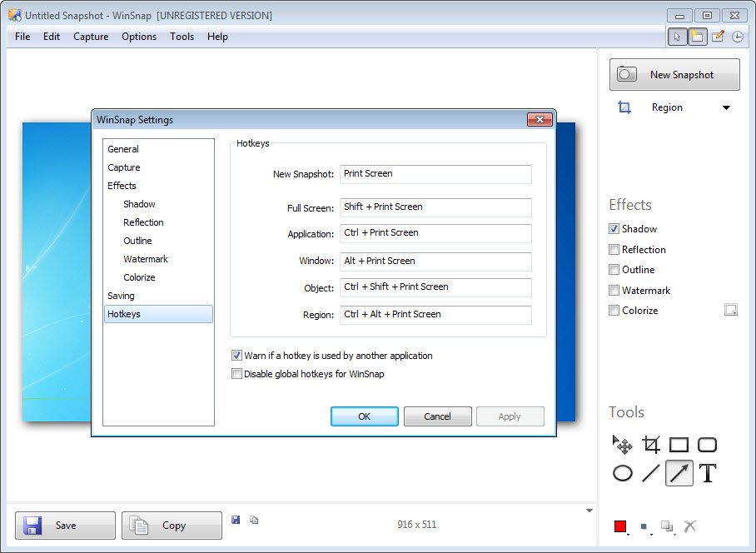The image size is (756, 553).
Task: Select the Arrow drawing tool
Action: (x=679, y=472)
